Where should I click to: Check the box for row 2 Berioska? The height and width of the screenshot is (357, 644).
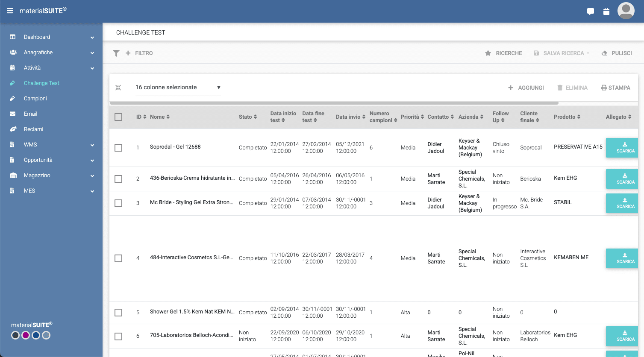click(x=118, y=179)
